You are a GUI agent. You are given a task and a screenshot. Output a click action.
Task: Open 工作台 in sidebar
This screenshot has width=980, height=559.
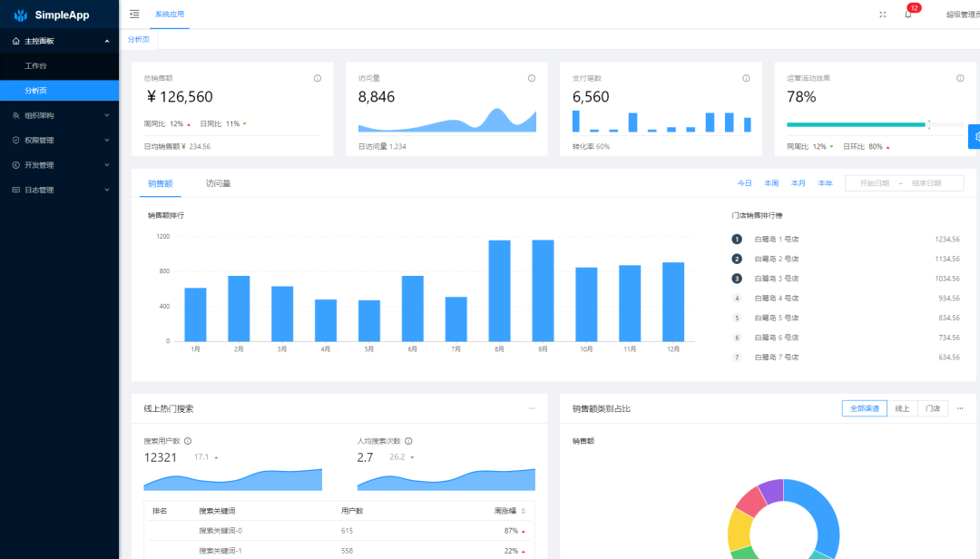click(x=35, y=66)
